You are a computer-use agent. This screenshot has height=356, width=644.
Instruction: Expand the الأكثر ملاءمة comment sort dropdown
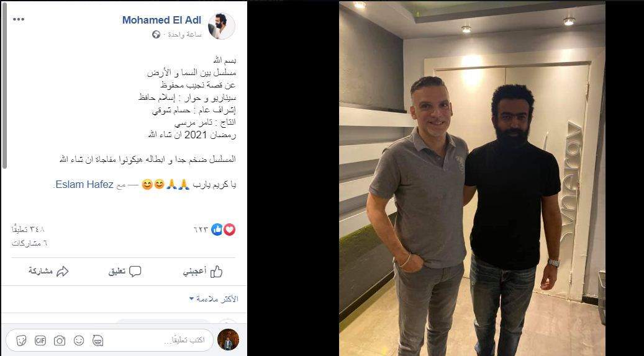click(214, 299)
